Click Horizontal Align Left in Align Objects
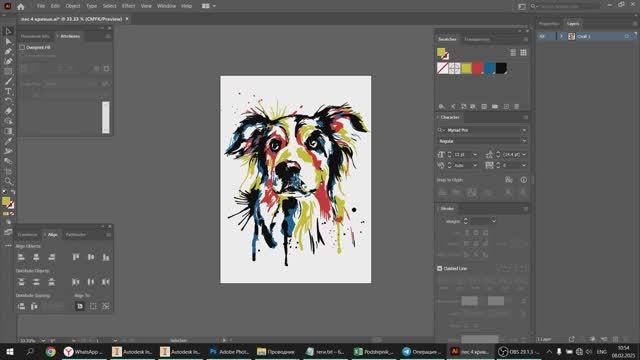Screen dimensions: 640x360 21,257
